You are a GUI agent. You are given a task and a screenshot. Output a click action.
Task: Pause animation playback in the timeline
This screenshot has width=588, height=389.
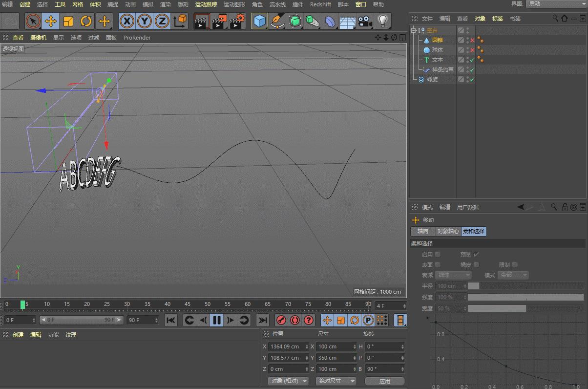(x=217, y=320)
